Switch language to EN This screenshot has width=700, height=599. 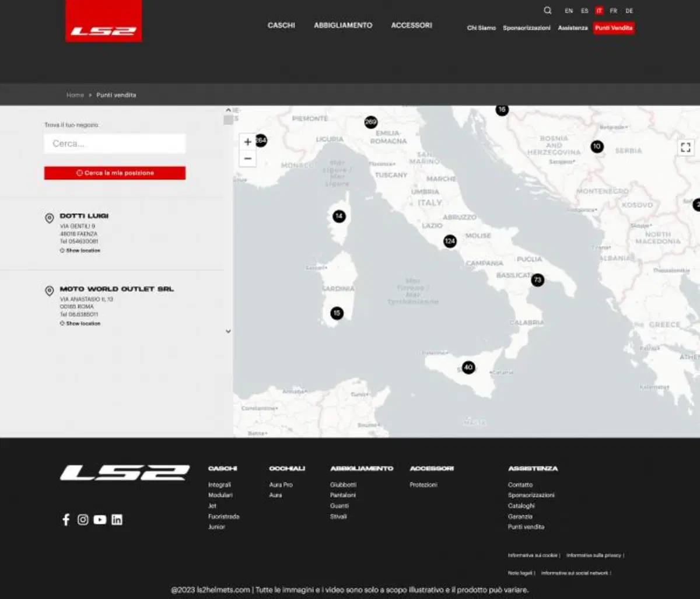pos(569,11)
